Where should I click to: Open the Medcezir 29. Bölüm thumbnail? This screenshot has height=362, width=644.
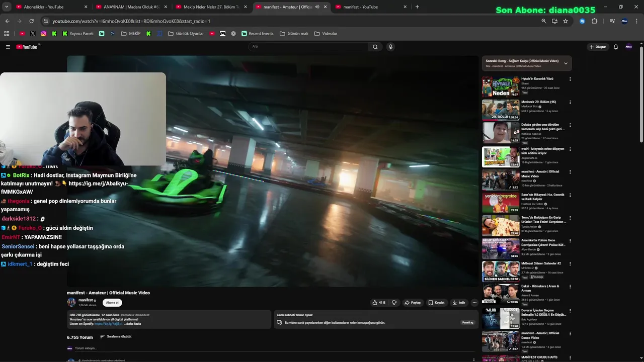[501, 110]
